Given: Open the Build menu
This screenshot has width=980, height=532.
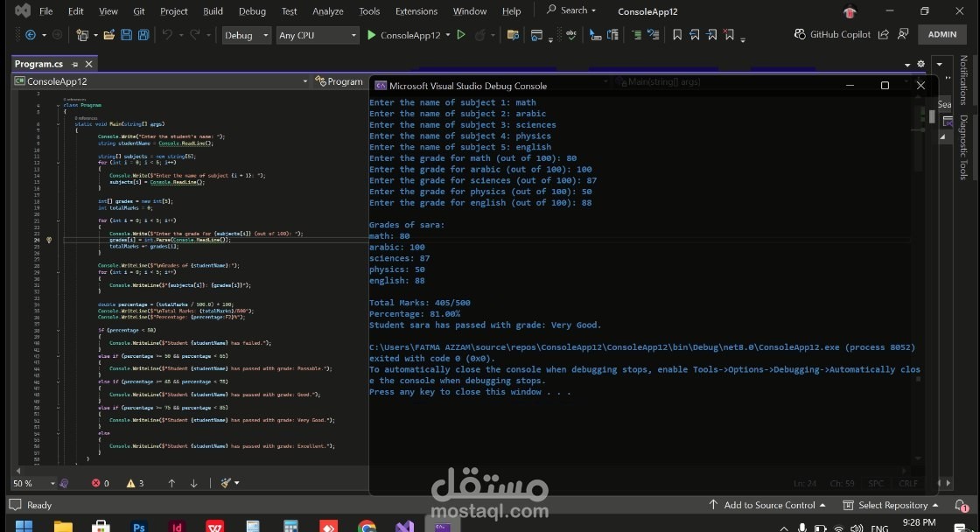Looking at the screenshot, I should pyautogui.click(x=213, y=11).
